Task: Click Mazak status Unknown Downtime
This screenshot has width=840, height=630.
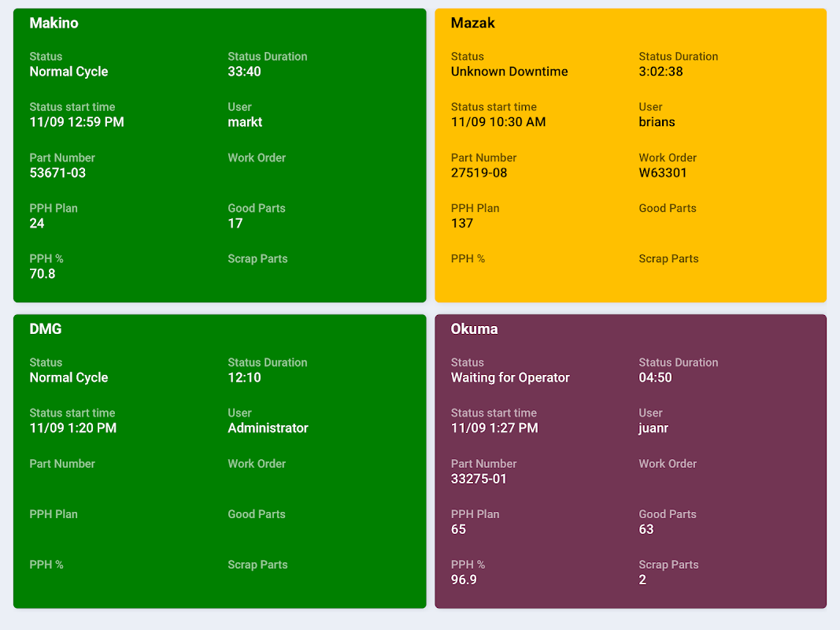Action: tap(509, 72)
